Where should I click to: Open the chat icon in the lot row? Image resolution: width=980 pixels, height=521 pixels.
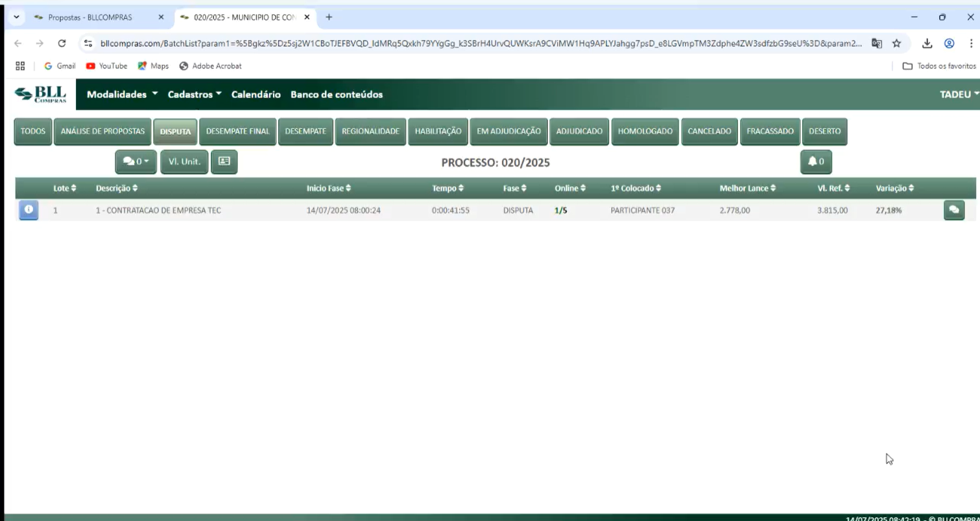click(953, 211)
